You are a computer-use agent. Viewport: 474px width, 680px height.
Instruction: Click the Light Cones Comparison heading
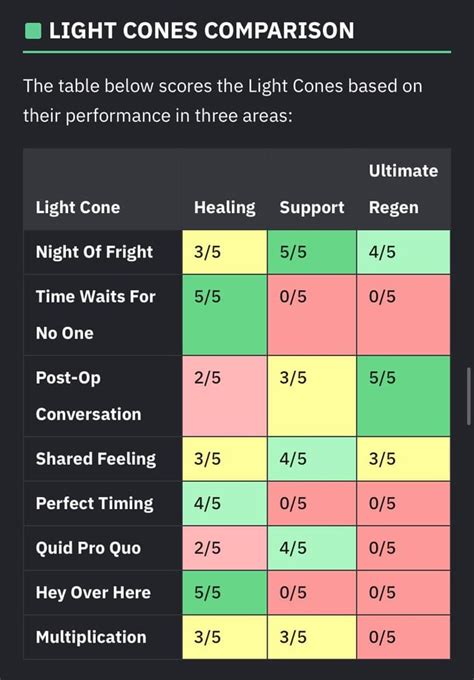202,31
